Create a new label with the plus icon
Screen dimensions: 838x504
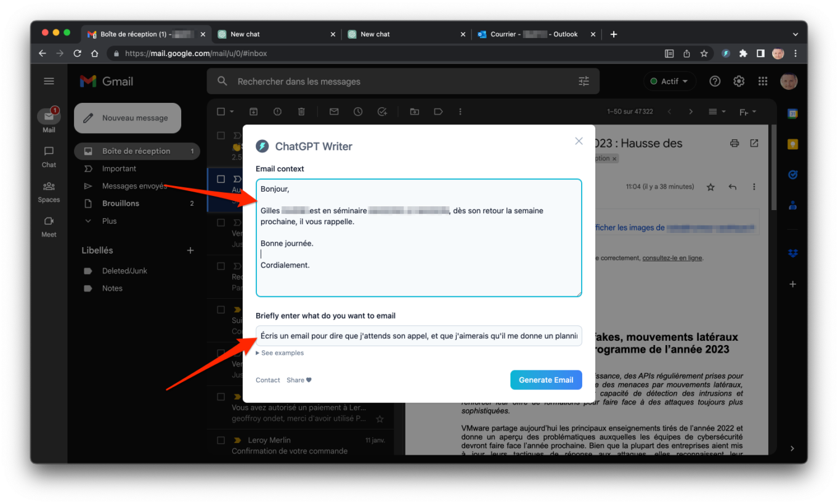tap(190, 250)
